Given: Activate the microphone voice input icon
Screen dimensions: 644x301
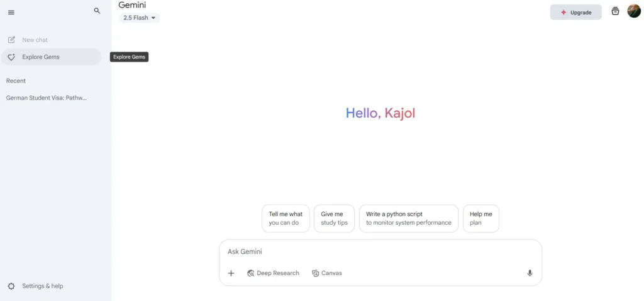Looking at the screenshot, I should 530,273.
